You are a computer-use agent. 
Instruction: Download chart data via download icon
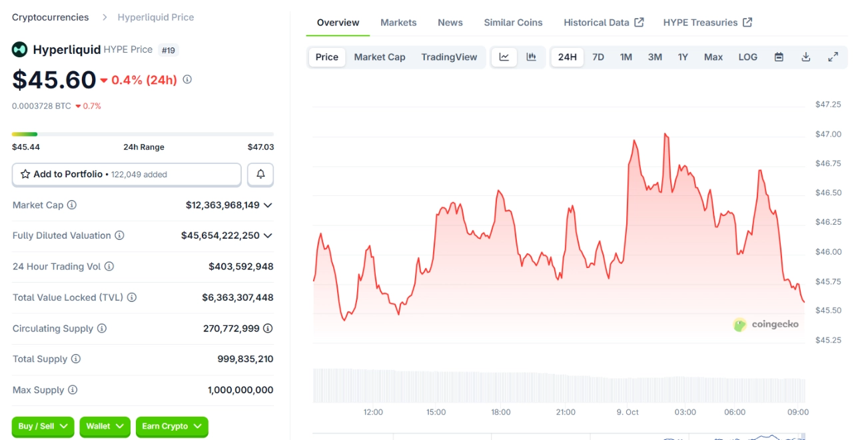805,57
